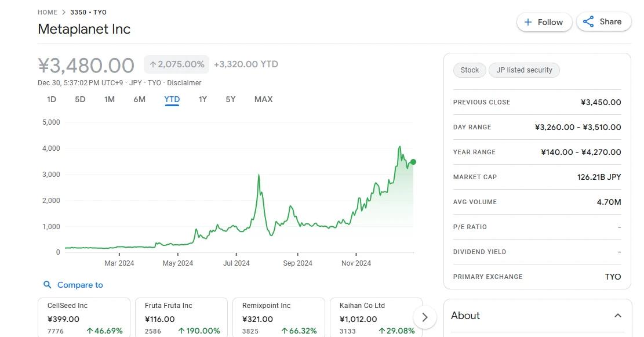Image resolution: width=644 pixels, height=337 pixels.
Task: Click the Metaplanet Inc title
Action: (x=84, y=29)
